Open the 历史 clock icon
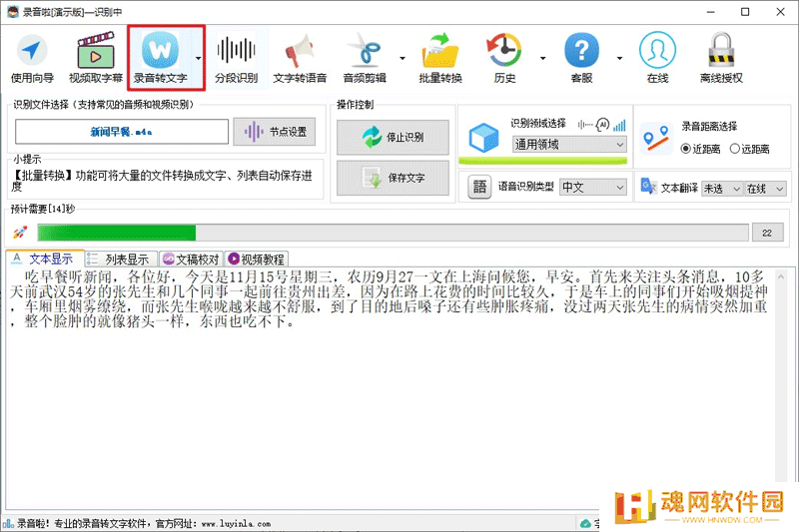The image size is (799, 532). pyautogui.click(x=504, y=58)
